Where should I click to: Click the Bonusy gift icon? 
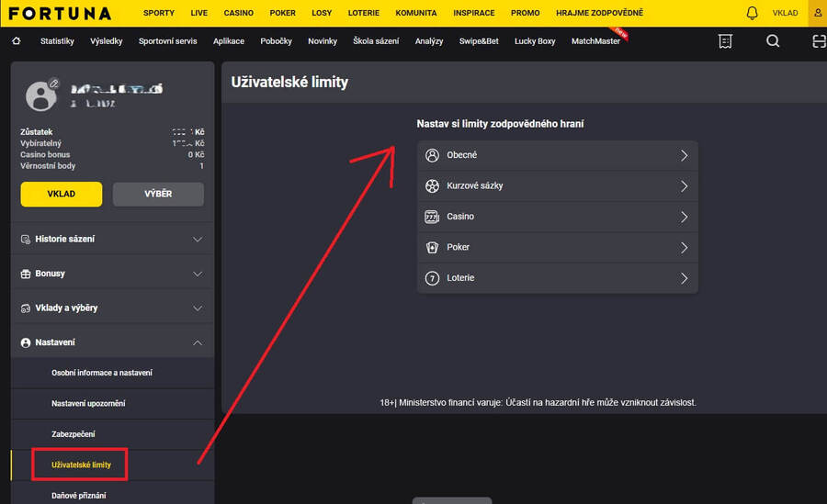[26, 274]
